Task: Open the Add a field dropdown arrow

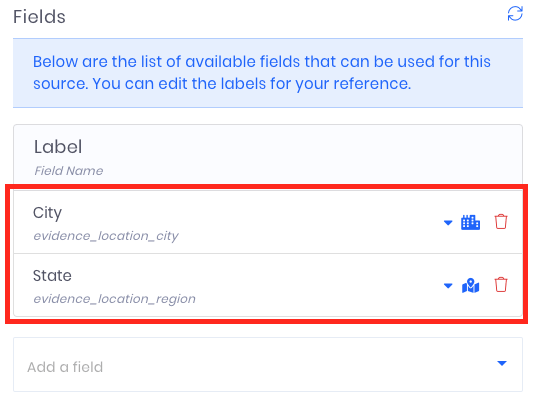Action: tap(502, 363)
